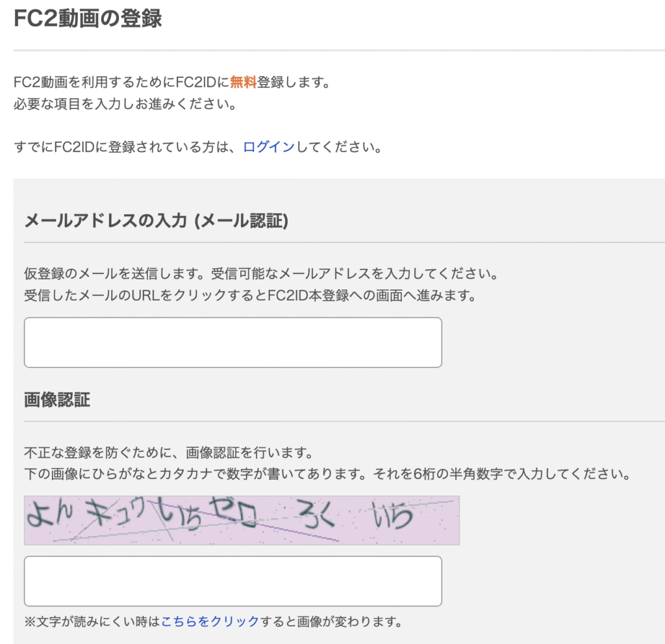The width and height of the screenshot is (665, 644).
Task: Click the purple captcha verification image
Action: [242, 520]
